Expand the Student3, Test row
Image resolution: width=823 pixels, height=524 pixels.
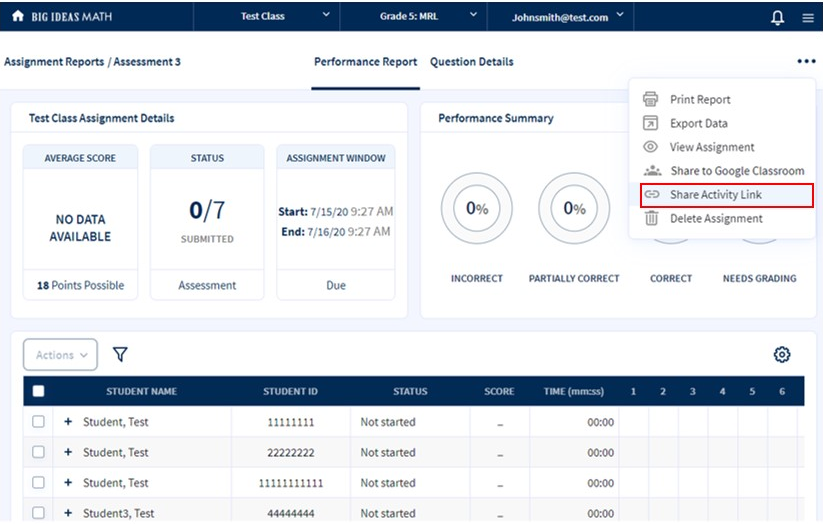click(x=68, y=513)
